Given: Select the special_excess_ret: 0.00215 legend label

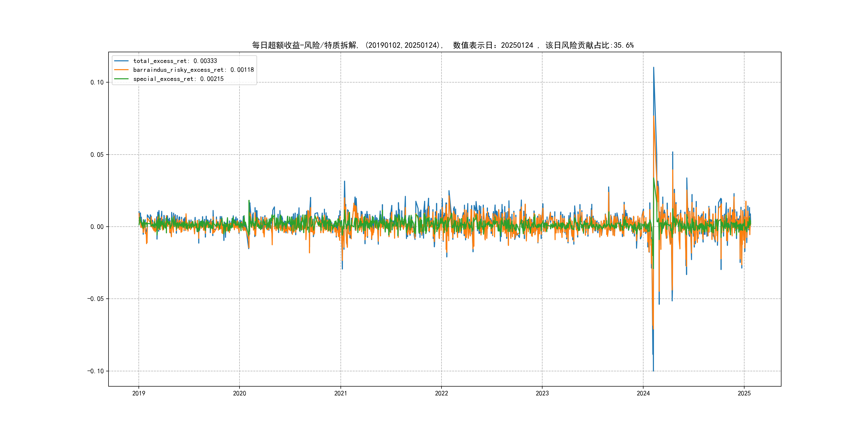Looking at the screenshot, I should click(x=178, y=79).
